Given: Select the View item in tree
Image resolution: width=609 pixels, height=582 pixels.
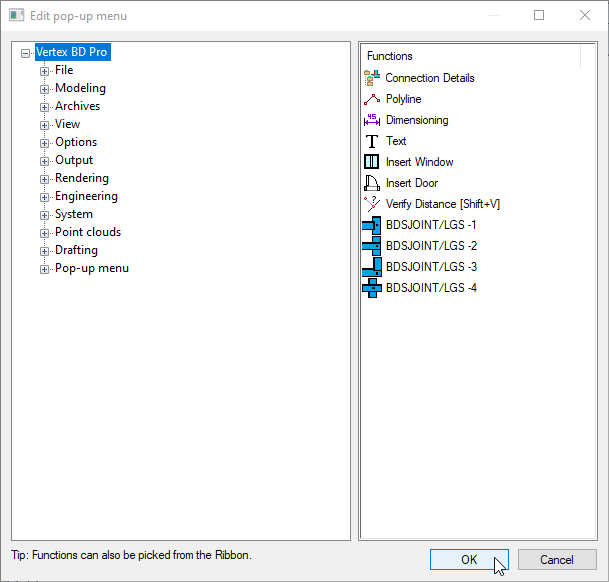Looking at the screenshot, I should tap(68, 124).
